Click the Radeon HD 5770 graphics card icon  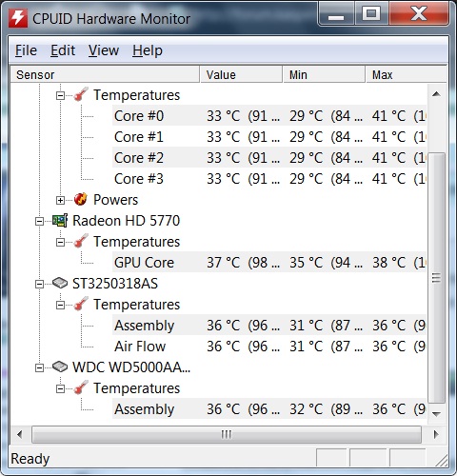60,221
